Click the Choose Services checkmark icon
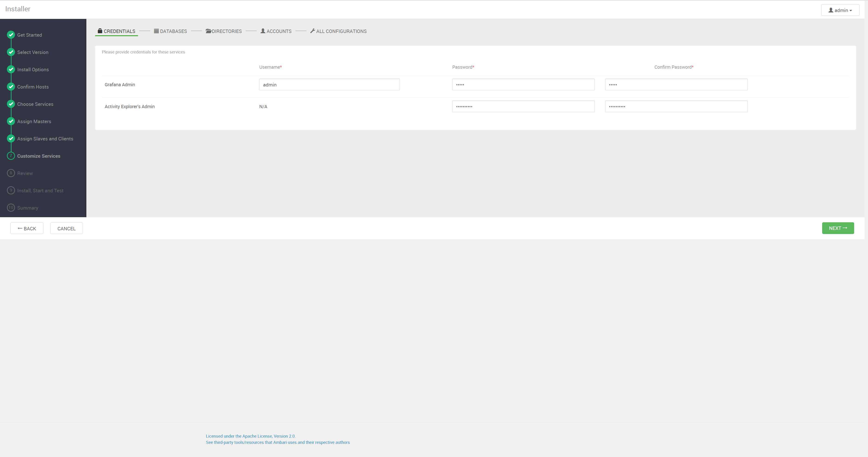 [11, 104]
